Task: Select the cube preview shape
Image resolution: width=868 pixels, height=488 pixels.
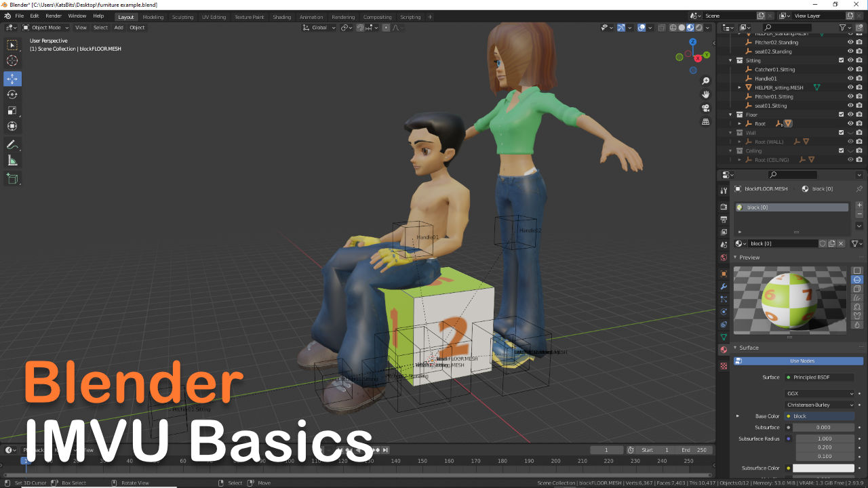Action: pyautogui.click(x=857, y=289)
